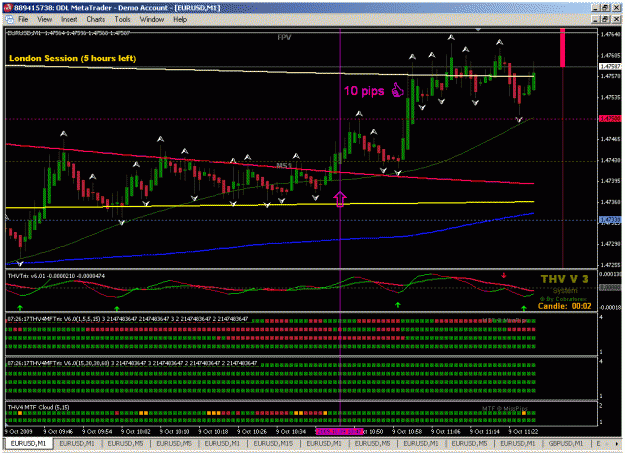Click the 9 Oct 10:18 time label
This screenshot has width=625, height=453.
tap(213, 431)
